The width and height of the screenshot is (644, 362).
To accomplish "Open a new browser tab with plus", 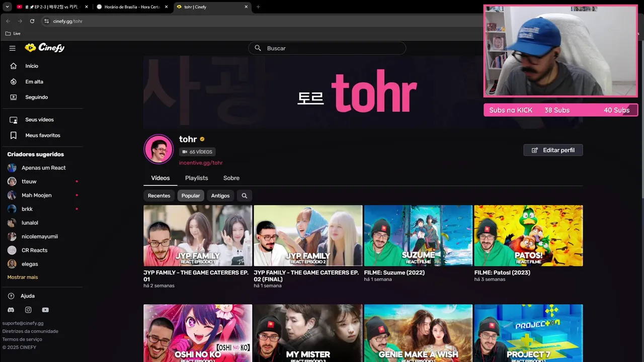I will coord(258,7).
